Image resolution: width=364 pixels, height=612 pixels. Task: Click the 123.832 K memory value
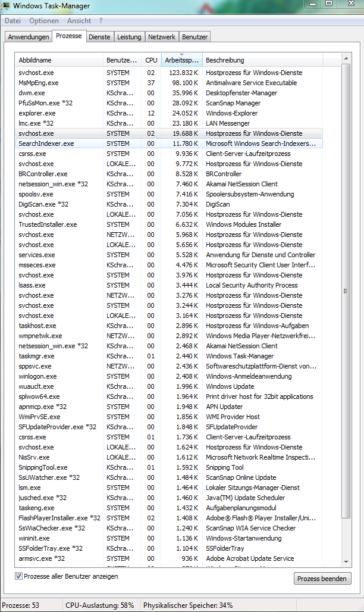click(183, 73)
